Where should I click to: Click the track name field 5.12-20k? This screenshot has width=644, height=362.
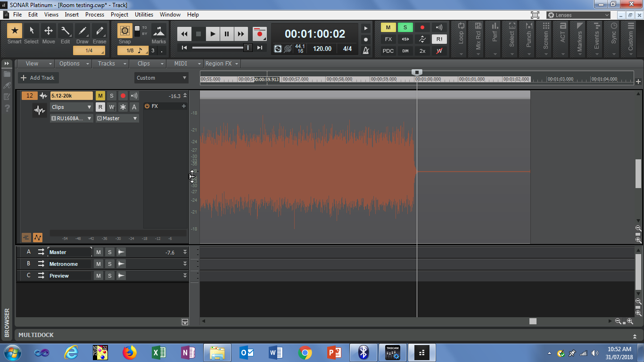[72, 96]
